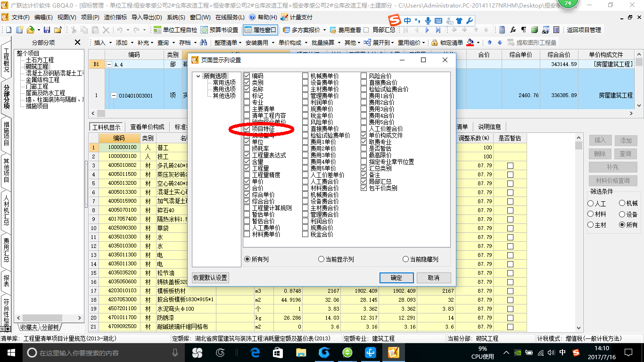Image resolution: width=644 pixels, height=362 pixels.
Task: Select the 当前显示列 radio button
Action: [322, 259]
